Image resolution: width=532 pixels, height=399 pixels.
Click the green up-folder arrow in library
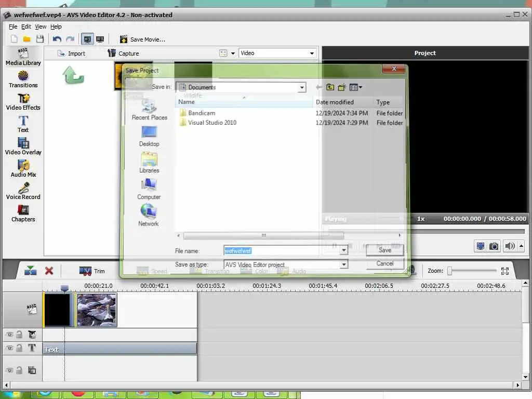(x=73, y=75)
